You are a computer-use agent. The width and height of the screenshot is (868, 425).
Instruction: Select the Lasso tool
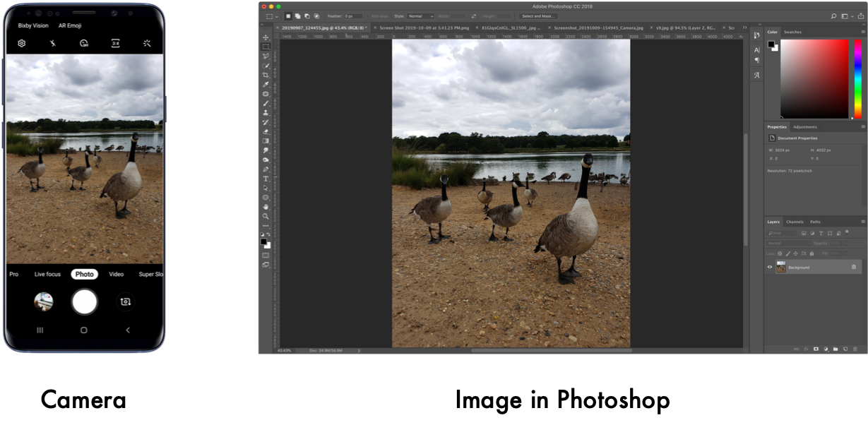click(x=266, y=56)
